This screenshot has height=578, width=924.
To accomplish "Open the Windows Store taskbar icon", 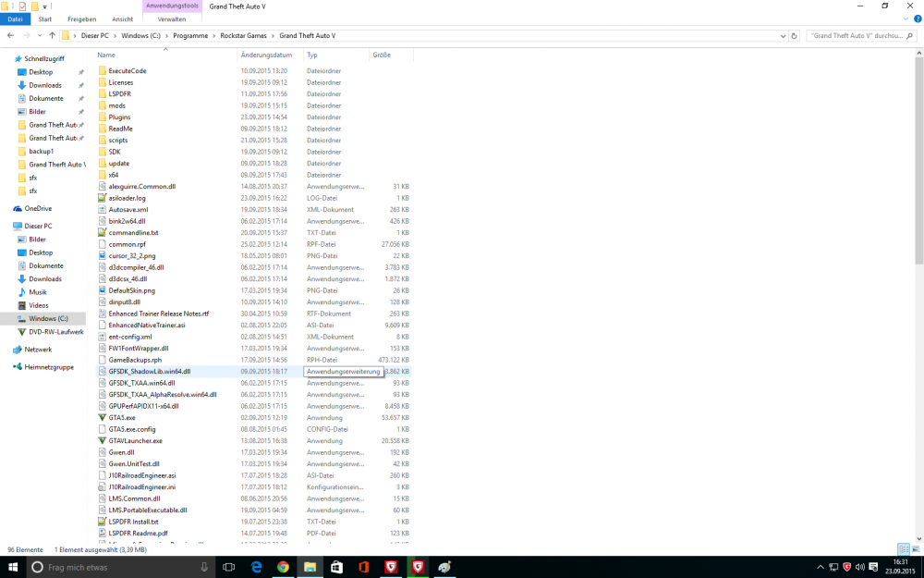I will pos(336,567).
